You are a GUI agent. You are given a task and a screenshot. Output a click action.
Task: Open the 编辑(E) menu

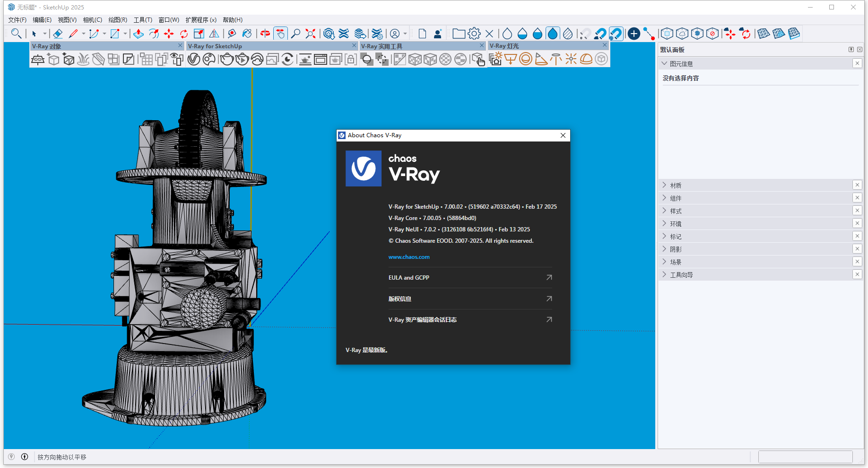point(42,20)
